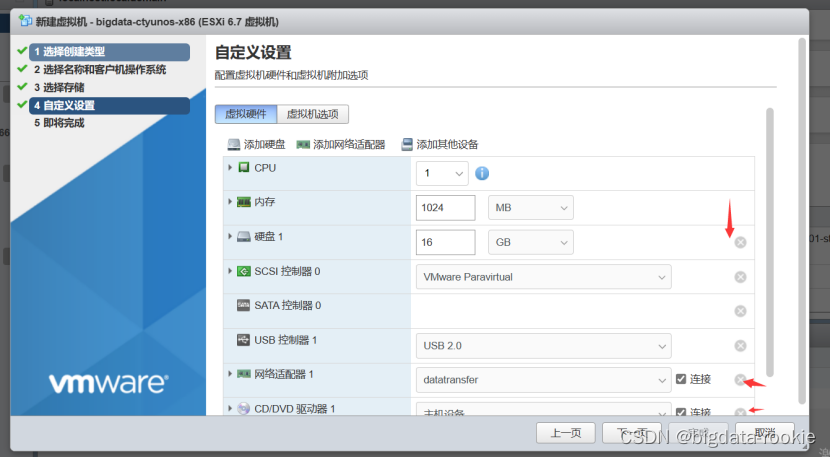Click the new VM icon in title bar
Viewport: 831px width, 457px height.
25,21
